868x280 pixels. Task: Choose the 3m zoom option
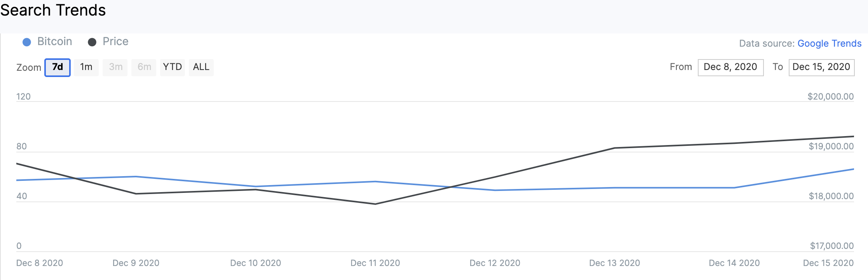point(115,67)
